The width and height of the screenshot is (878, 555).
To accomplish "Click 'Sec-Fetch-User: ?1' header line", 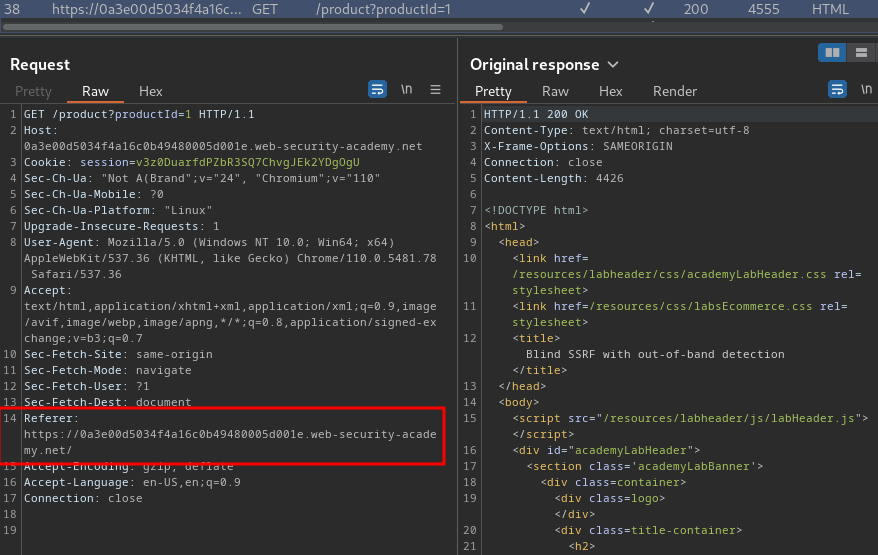I will click(86, 386).
